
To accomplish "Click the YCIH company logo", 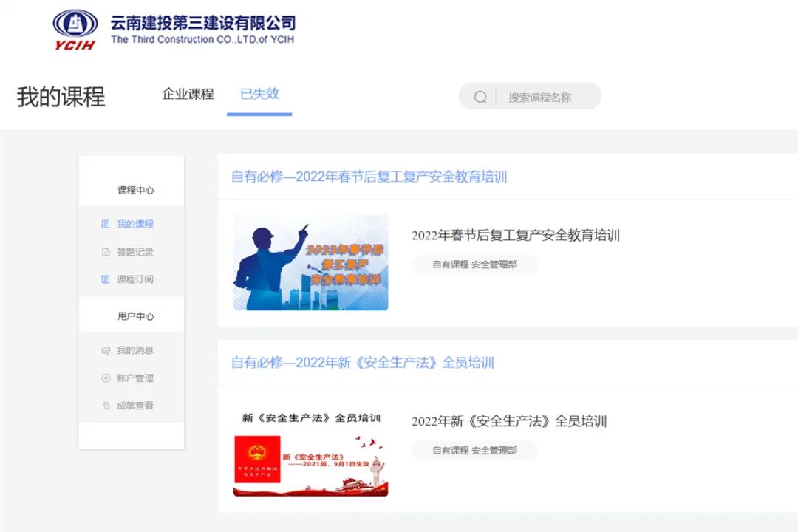I will pyautogui.click(x=75, y=30).
